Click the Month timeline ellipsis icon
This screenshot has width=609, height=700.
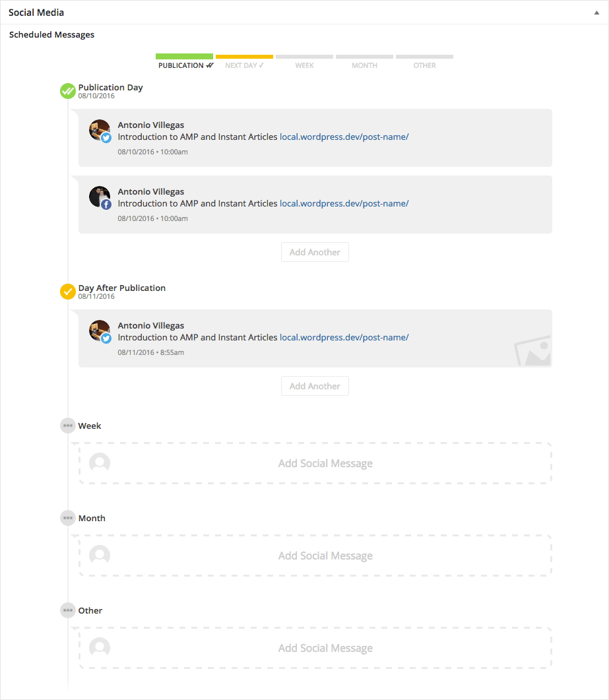click(67, 518)
